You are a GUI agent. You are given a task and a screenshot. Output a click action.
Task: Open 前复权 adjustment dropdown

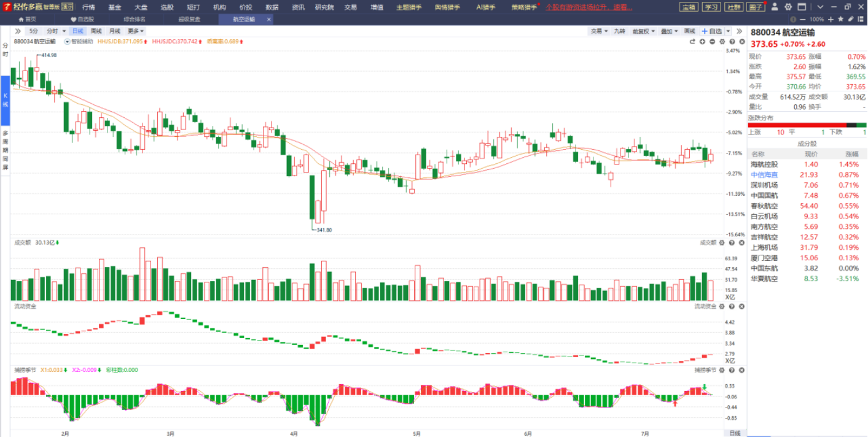(x=644, y=31)
